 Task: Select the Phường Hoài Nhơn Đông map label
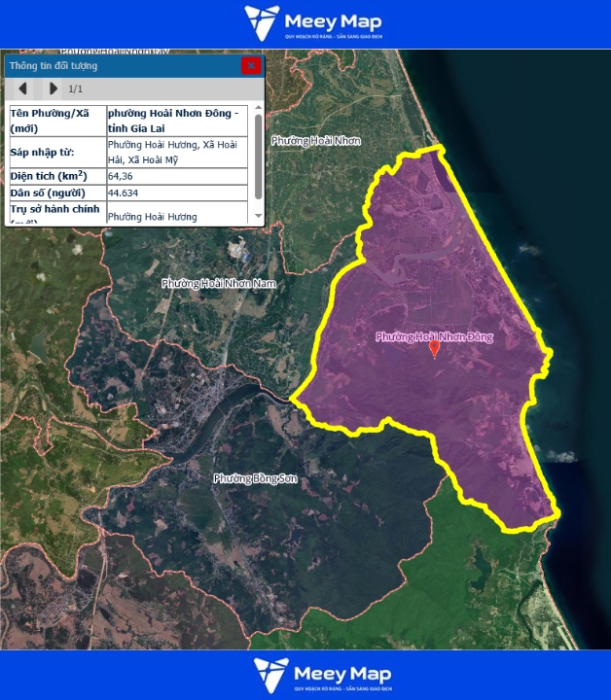434,337
